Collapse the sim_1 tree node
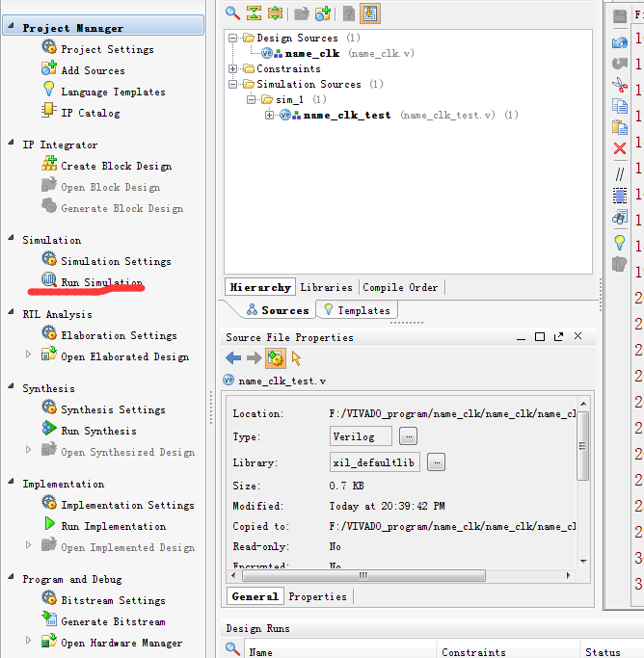Image resolution: width=644 pixels, height=658 pixels. [251, 100]
